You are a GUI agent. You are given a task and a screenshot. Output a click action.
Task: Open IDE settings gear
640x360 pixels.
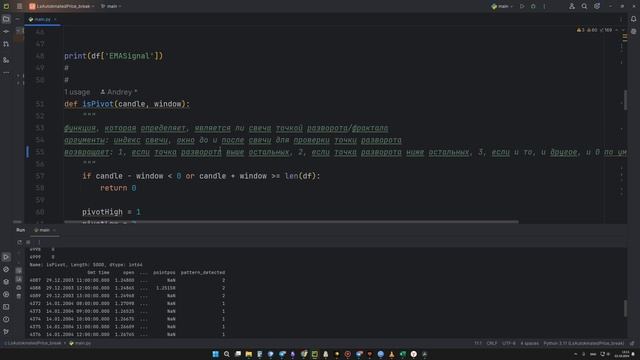[x=597, y=7]
